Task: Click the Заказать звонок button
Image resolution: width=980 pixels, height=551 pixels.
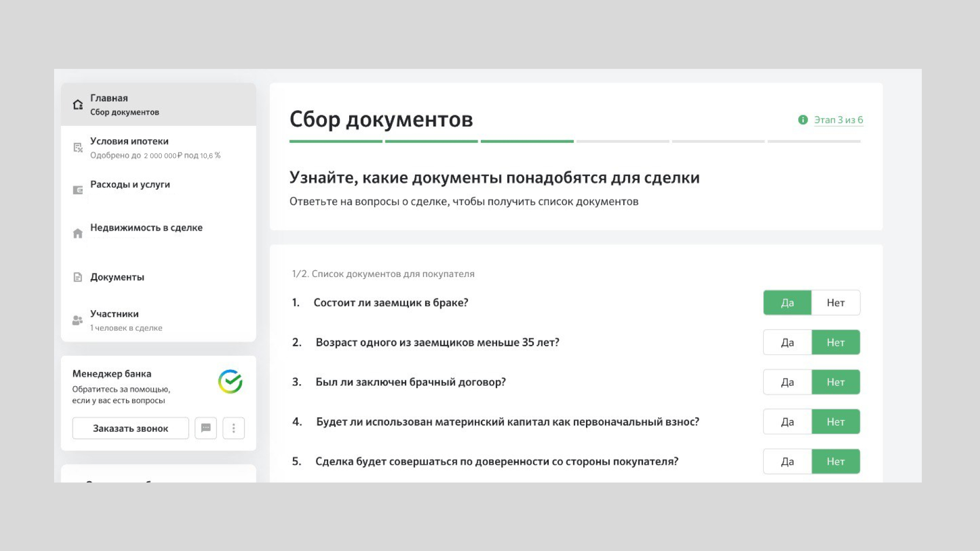Action: 131,428
